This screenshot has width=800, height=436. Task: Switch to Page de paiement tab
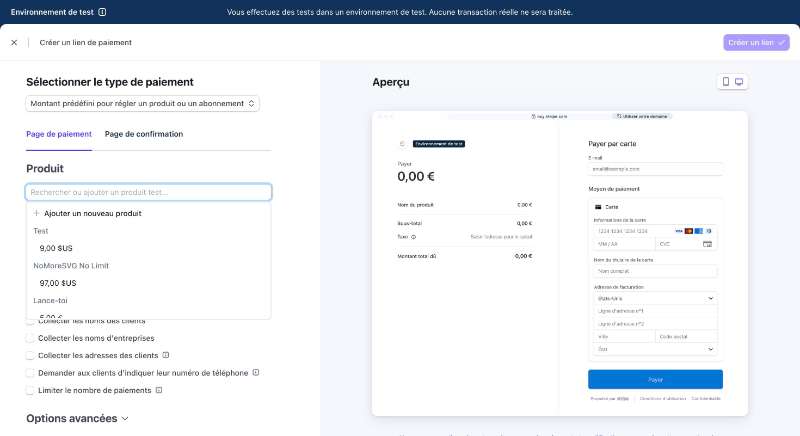(x=59, y=134)
